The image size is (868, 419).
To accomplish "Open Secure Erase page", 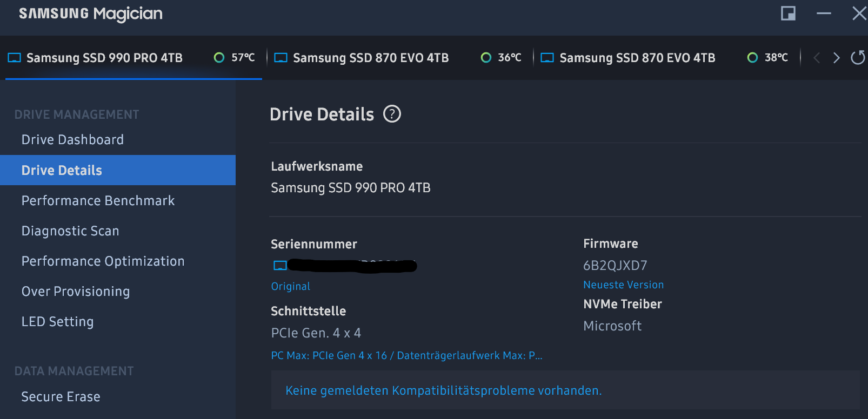I will pos(118,396).
